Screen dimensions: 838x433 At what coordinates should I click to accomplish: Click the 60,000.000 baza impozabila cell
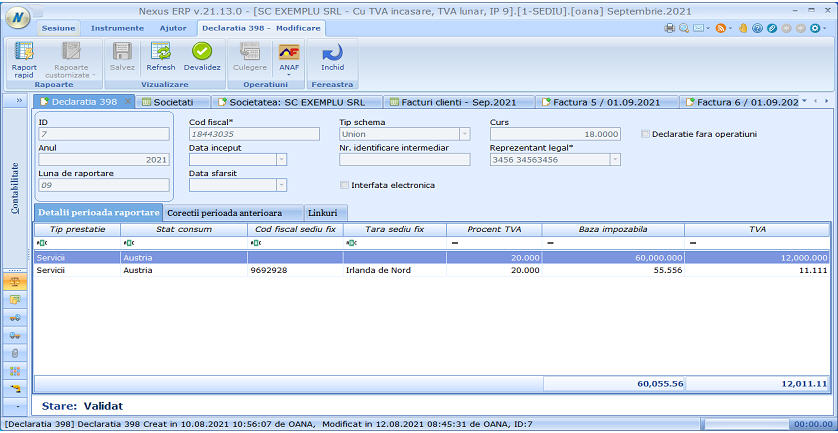pyautogui.click(x=613, y=258)
